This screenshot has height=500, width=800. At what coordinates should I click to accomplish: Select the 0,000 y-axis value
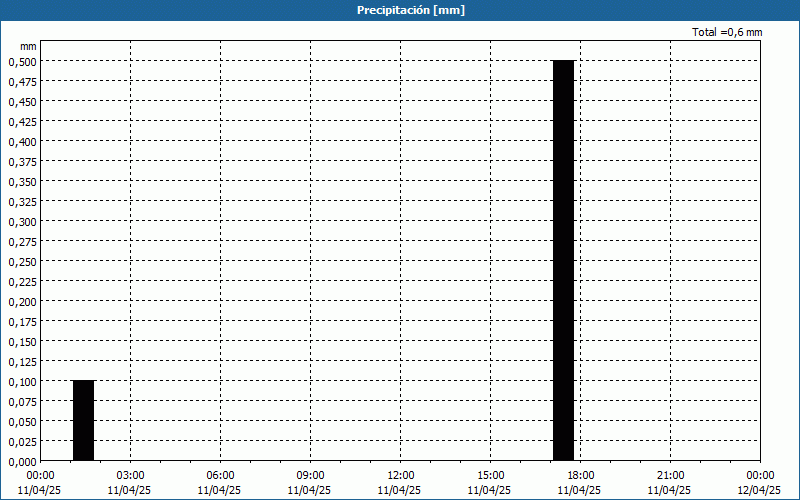[22, 462]
